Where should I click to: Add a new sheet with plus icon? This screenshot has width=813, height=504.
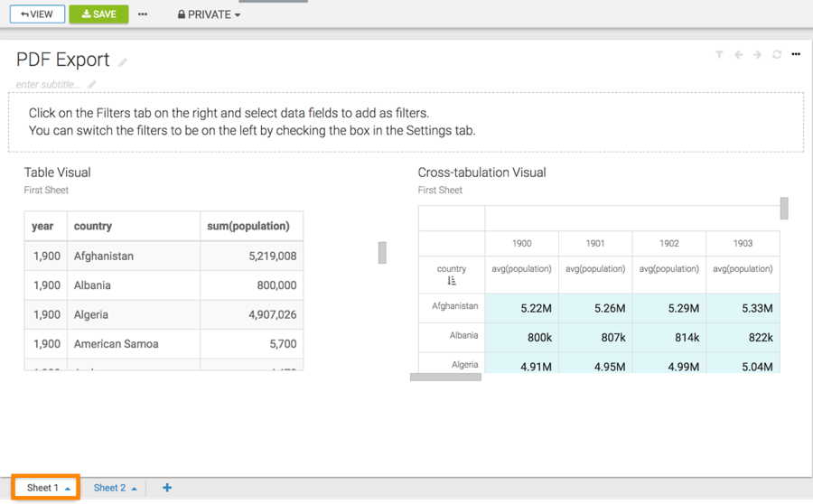click(x=167, y=488)
